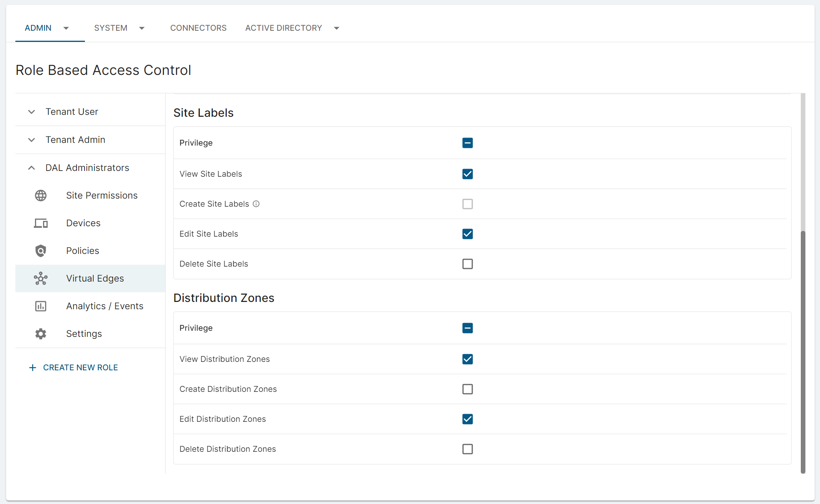Click the globe icon for Site Permissions

coord(41,196)
